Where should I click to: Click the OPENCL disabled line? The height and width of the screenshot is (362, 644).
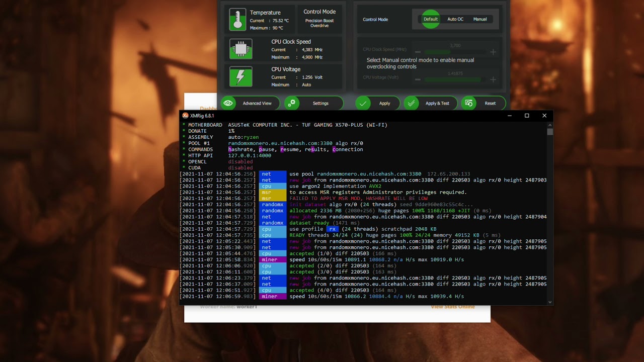(x=217, y=161)
